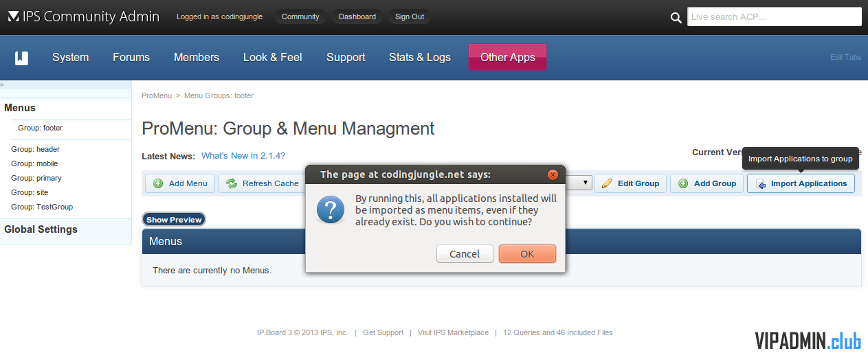The image size is (868, 364).
Task: Click the Sign Out button
Action: pyautogui.click(x=410, y=16)
